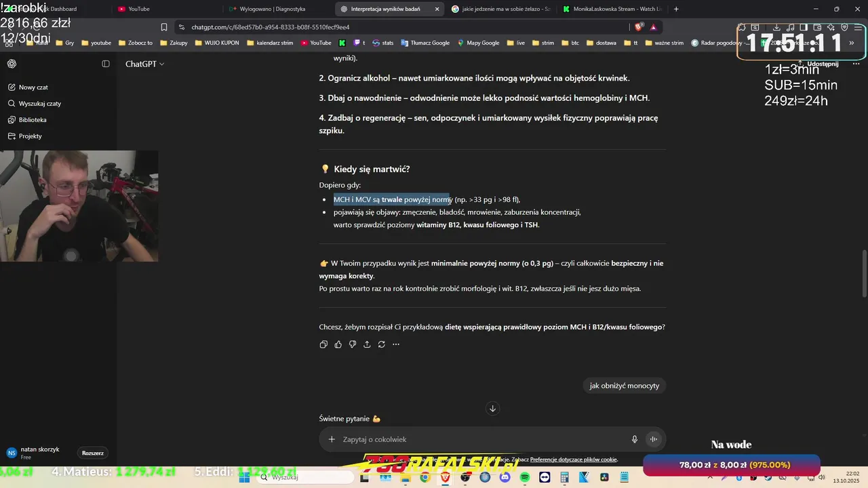The height and width of the screenshot is (488, 868).
Task: Open the youtube bookmarks folder
Action: pos(96,43)
